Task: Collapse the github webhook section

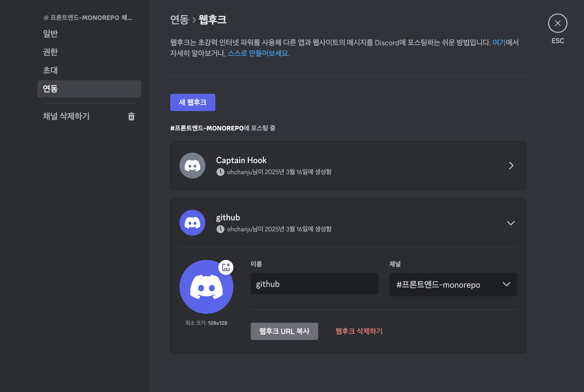Action: point(511,223)
